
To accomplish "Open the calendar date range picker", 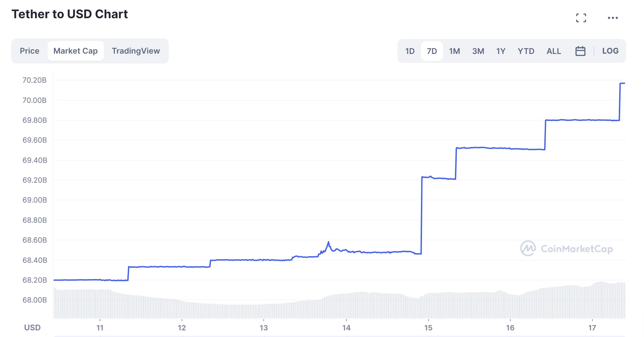I will (580, 51).
